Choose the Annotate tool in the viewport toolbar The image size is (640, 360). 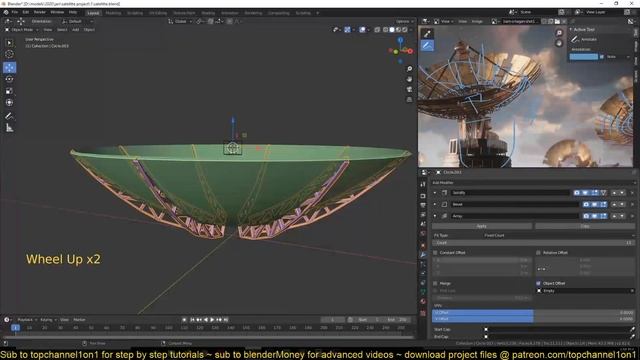(x=9, y=116)
